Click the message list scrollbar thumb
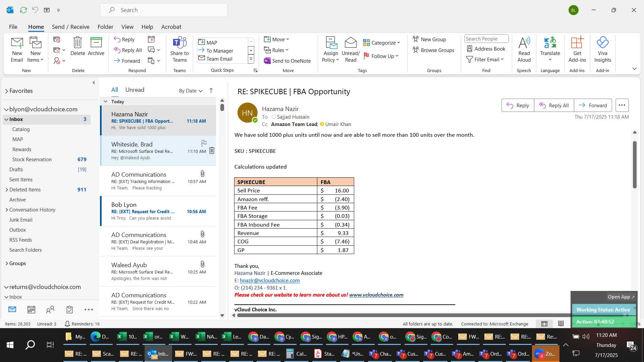The height and width of the screenshot is (362, 644). (x=222, y=107)
